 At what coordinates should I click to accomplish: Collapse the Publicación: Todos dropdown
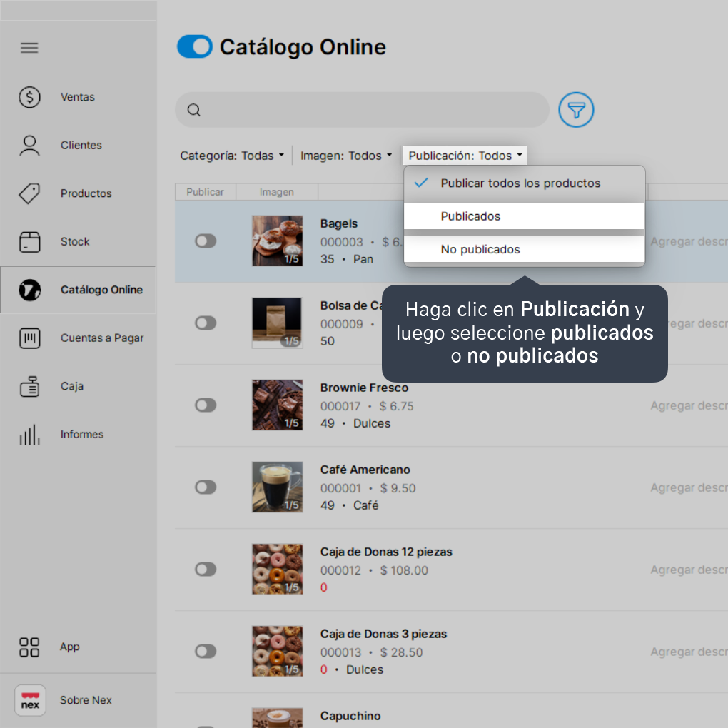click(x=465, y=156)
